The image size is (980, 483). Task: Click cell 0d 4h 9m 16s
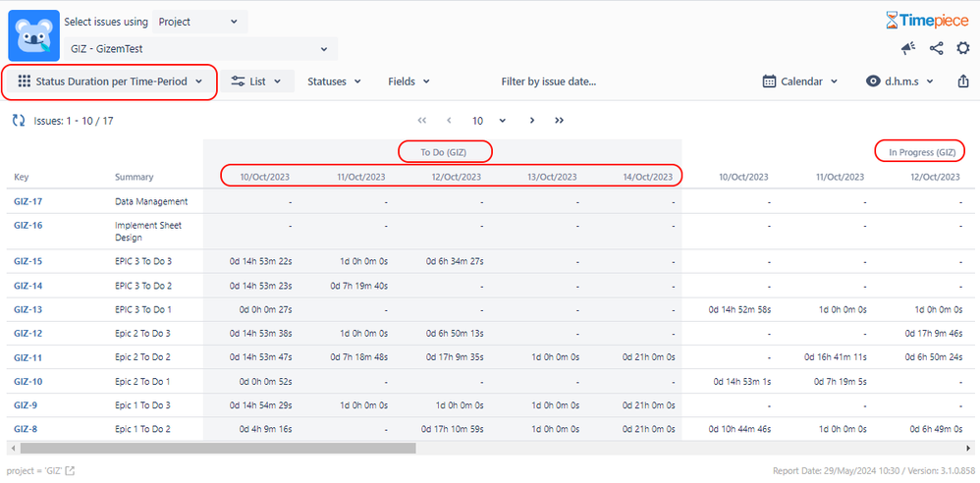pyautogui.click(x=266, y=429)
